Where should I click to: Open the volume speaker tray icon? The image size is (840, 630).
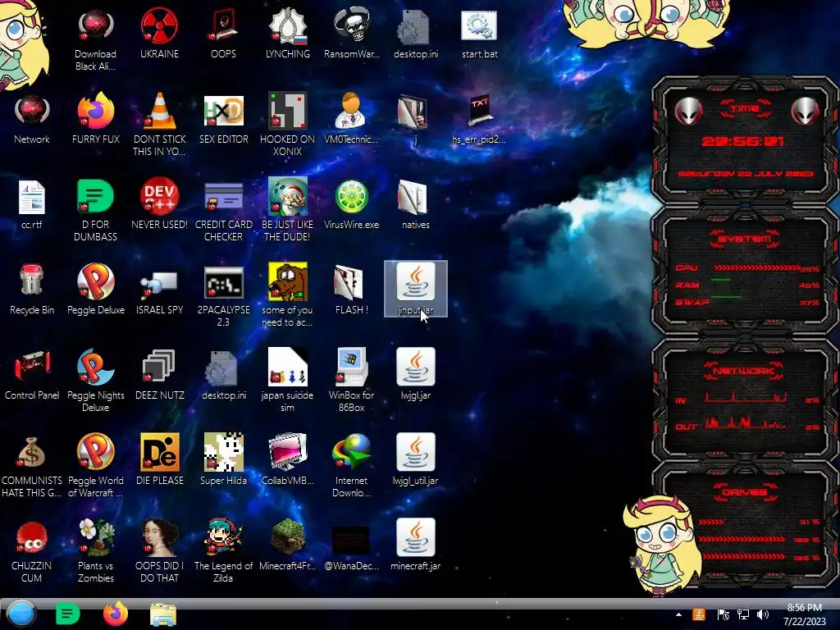(x=763, y=614)
